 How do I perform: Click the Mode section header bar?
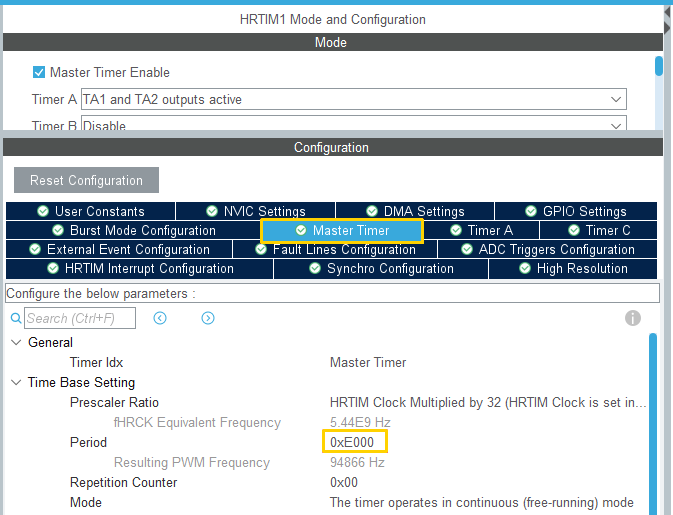(x=333, y=42)
